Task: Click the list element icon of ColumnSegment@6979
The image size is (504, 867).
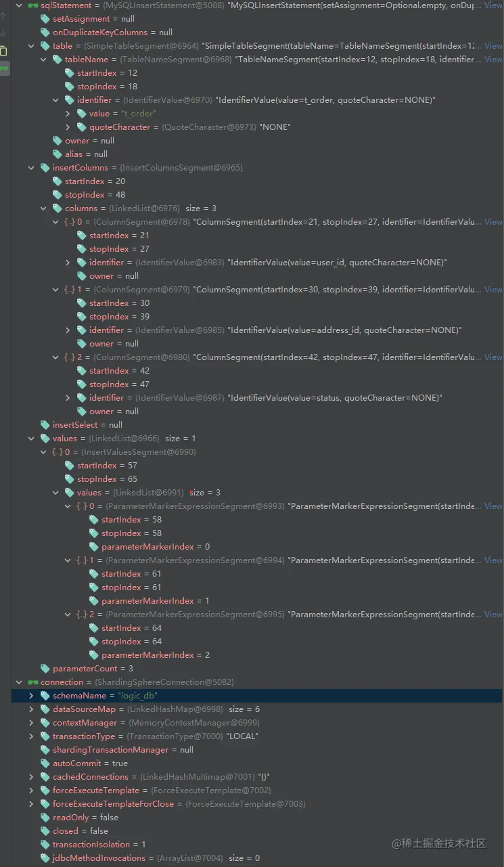Action: (x=70, y=290)
